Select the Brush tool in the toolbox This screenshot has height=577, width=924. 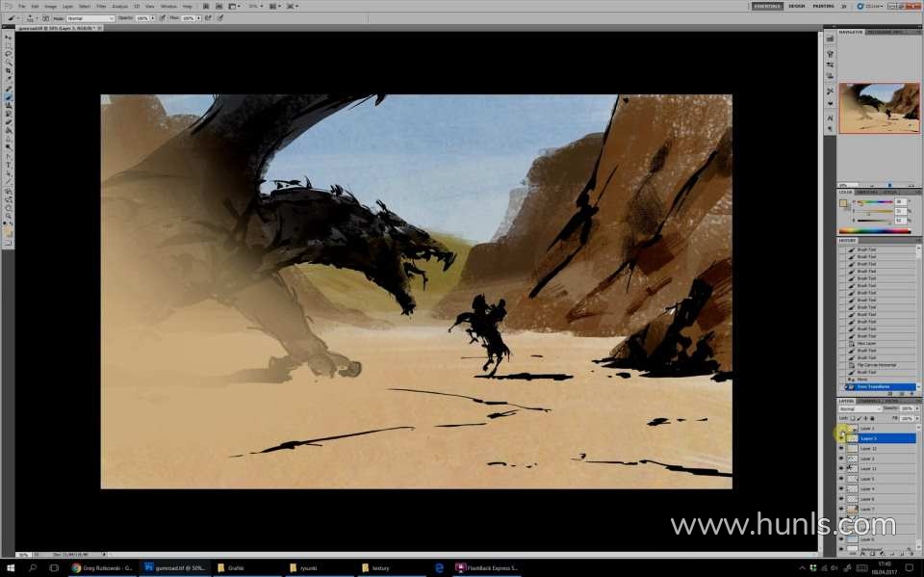point(9,96)
